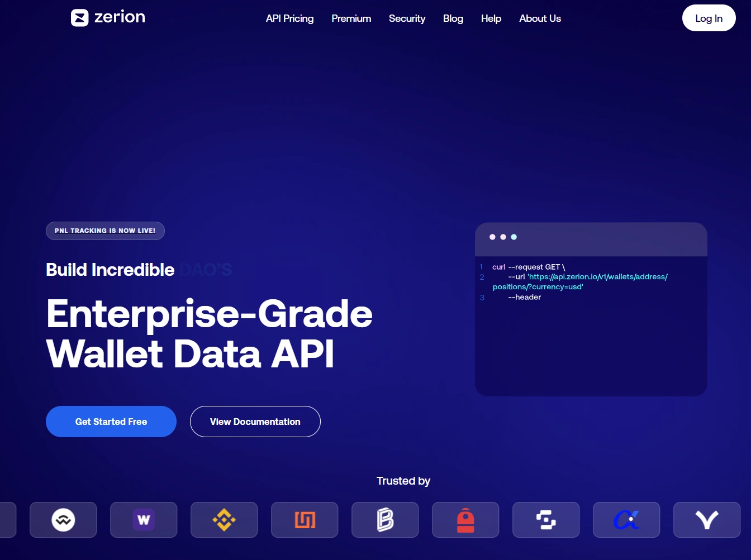The image size is (751, 560).
Task: Open View Documentation
Action: [x=255, y=422]
